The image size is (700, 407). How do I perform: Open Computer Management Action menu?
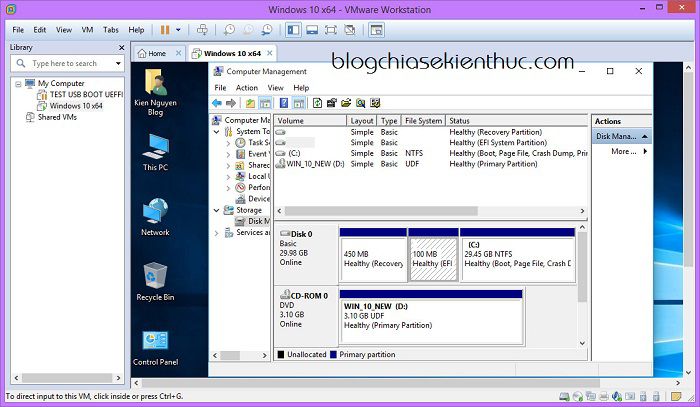(x=246, y=88)
